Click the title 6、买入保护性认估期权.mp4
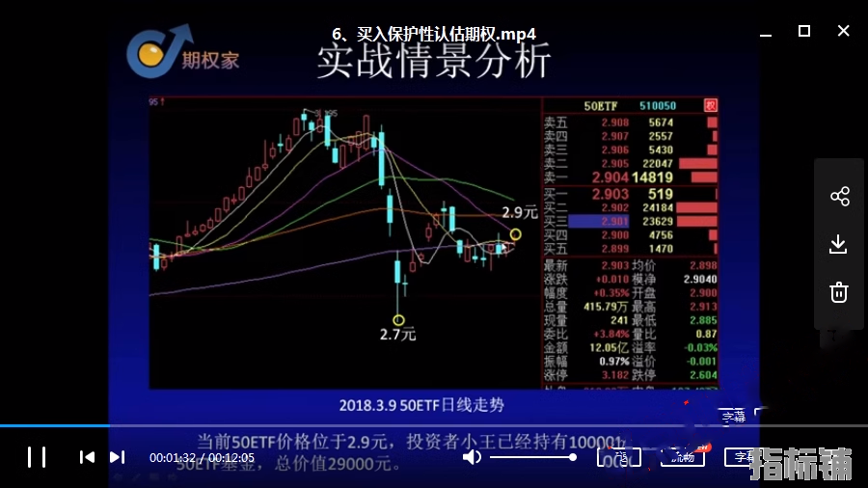This screenshot has height=488, width=868. click(x=434, y=35)
